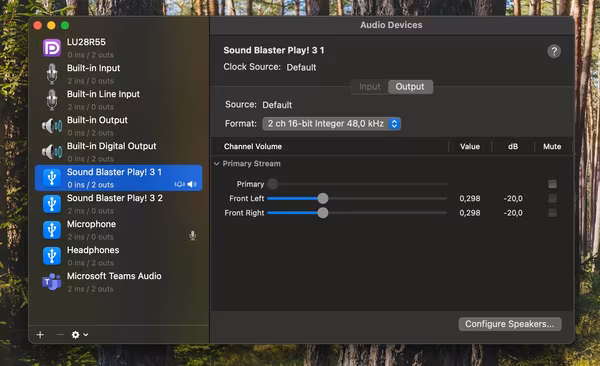
Task: Click the disabled Primary volume slider
Action: (x=357, y=184)
